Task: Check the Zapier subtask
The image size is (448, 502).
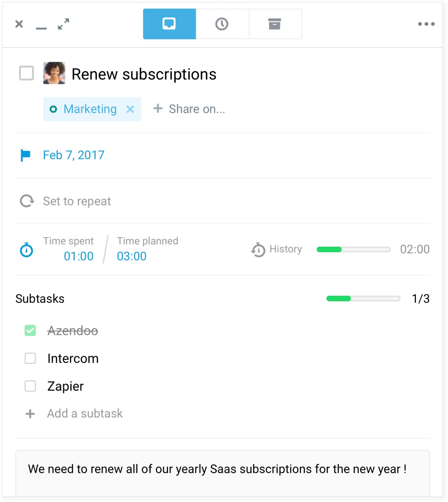Action: pyautogui.click(x=30, y=386)
